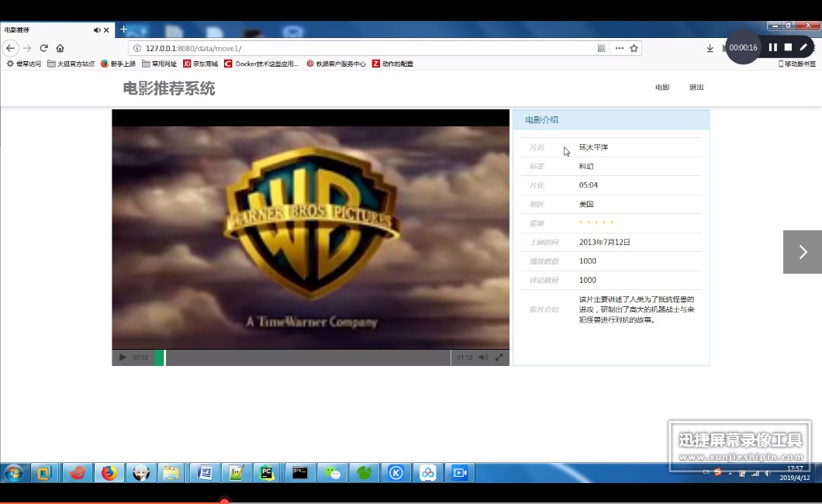Open the red swirl app on taskbar
Image resolution: width=822 pixels, height=504 pixels.
(77, 473)
